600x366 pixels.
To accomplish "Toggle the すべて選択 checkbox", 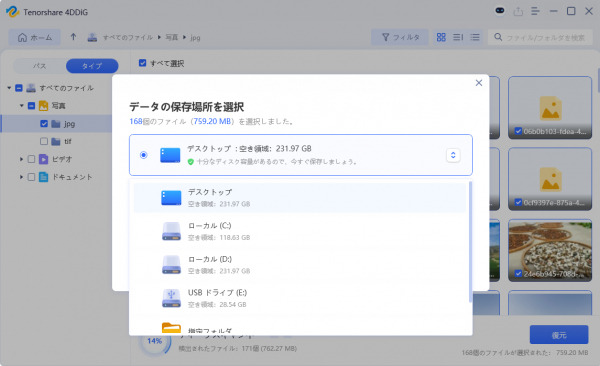I will point(143,63).
